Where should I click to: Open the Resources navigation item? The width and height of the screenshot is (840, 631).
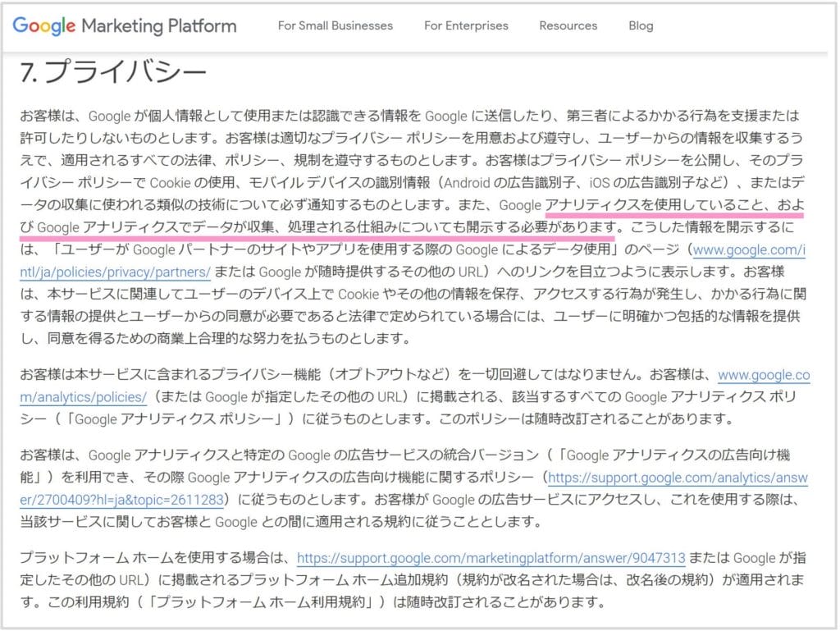[x=568, y=25]
